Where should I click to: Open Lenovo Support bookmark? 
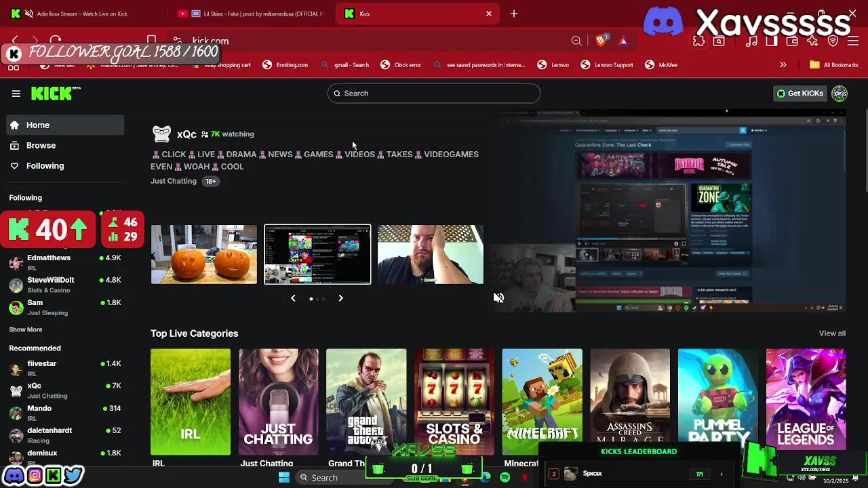(607, 65)
